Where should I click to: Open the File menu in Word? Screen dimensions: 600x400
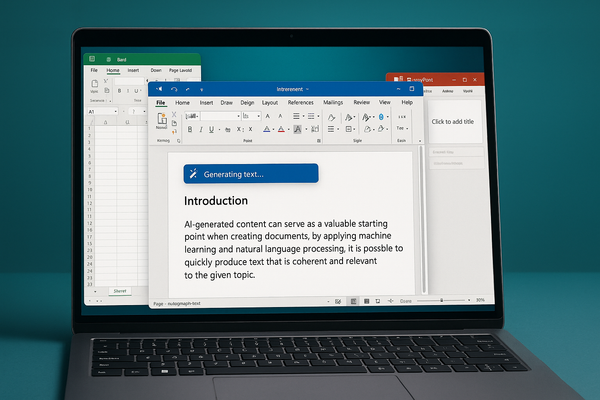(x=160, y=102)
